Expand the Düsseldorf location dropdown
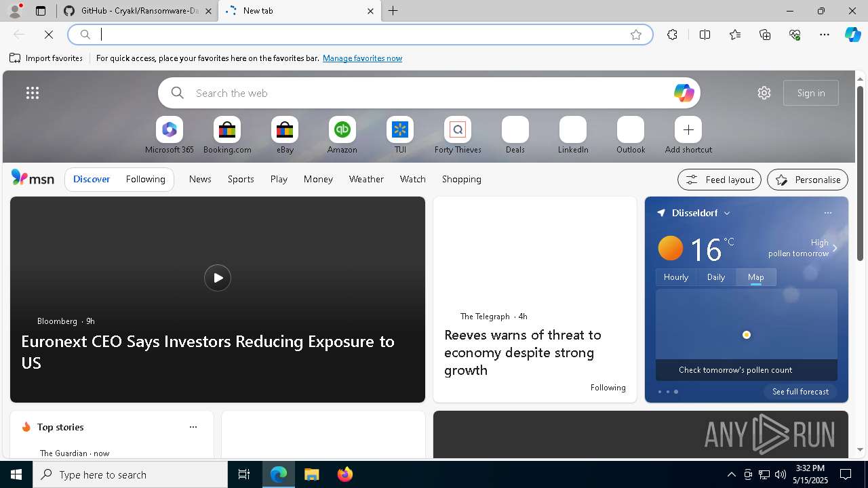Image resolution: width=868 pixels, height=488 pixels. (727, 213)
